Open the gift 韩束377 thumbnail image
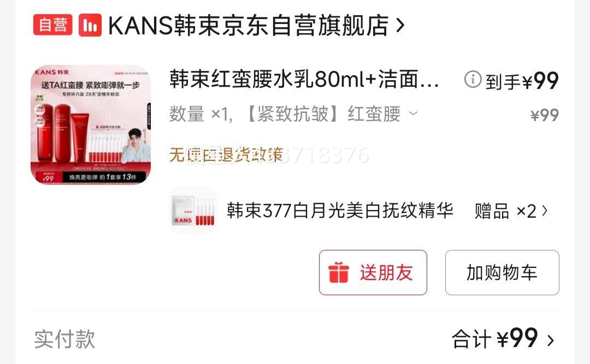 click(193, 211)
